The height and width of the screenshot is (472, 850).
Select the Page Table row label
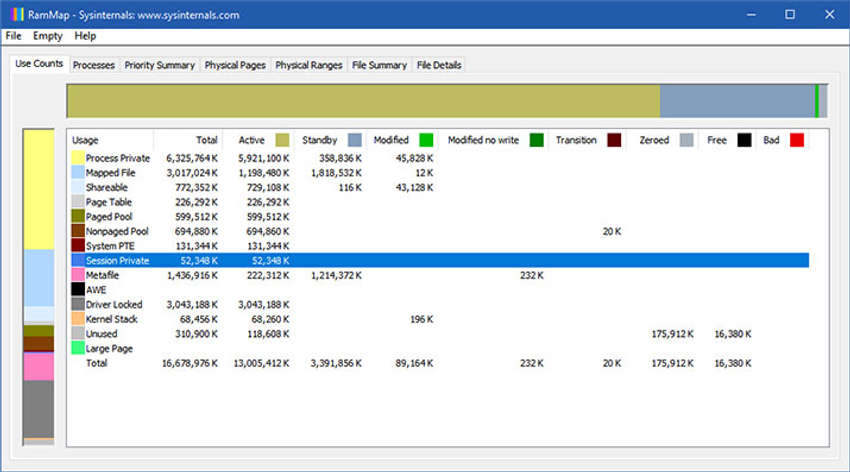click(109, 202)
